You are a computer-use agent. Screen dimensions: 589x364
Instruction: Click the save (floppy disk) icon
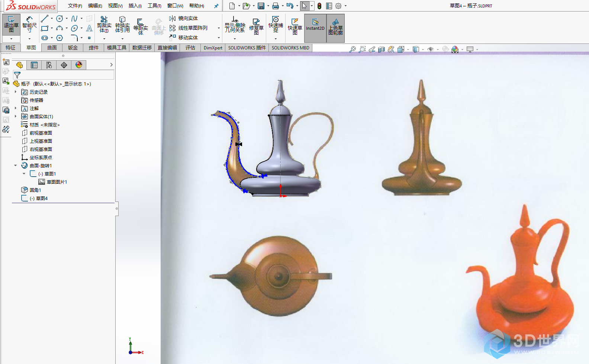(261, 6)
